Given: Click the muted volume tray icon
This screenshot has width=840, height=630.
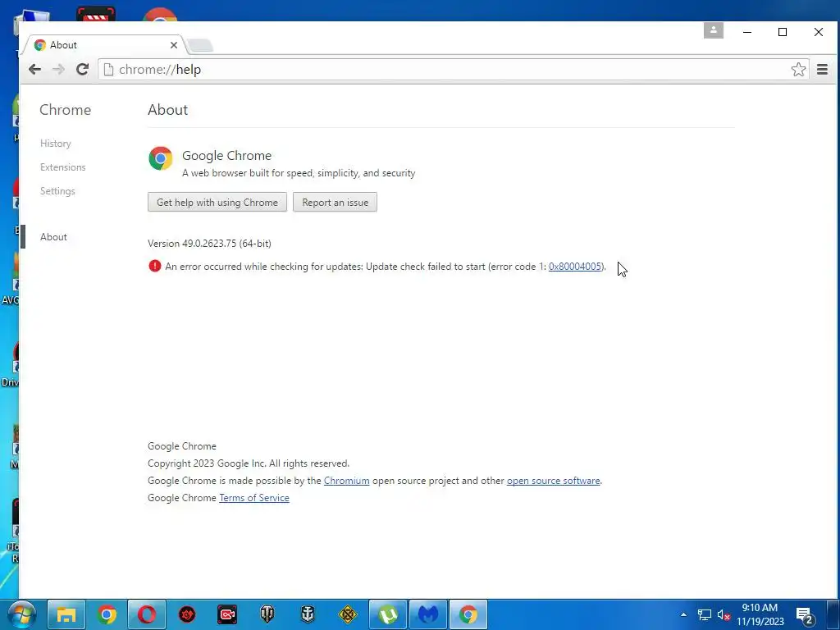Looking at the screenshot, I should pyautogui.click(x=724, y=615).
